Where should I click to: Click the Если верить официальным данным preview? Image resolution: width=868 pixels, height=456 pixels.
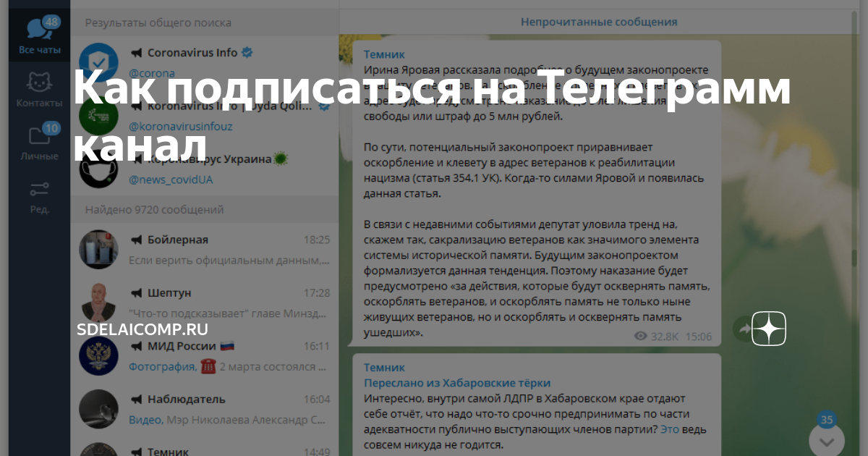coord(229,261)
